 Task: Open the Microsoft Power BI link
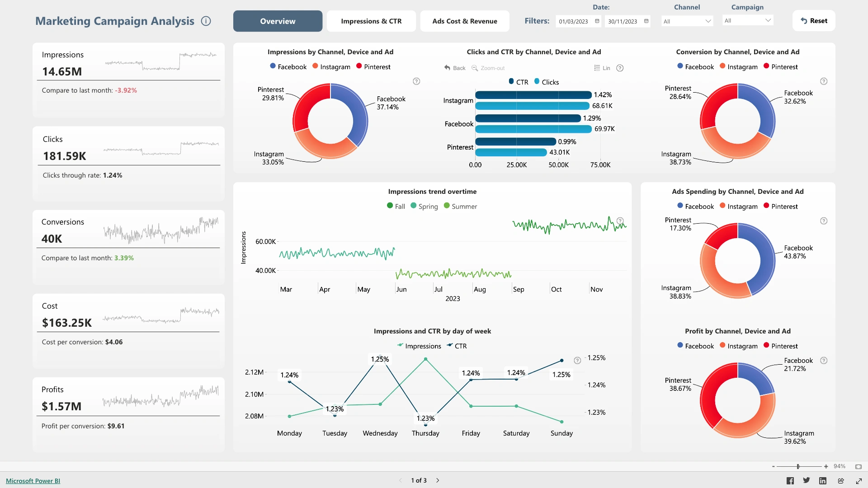[33, 481]
